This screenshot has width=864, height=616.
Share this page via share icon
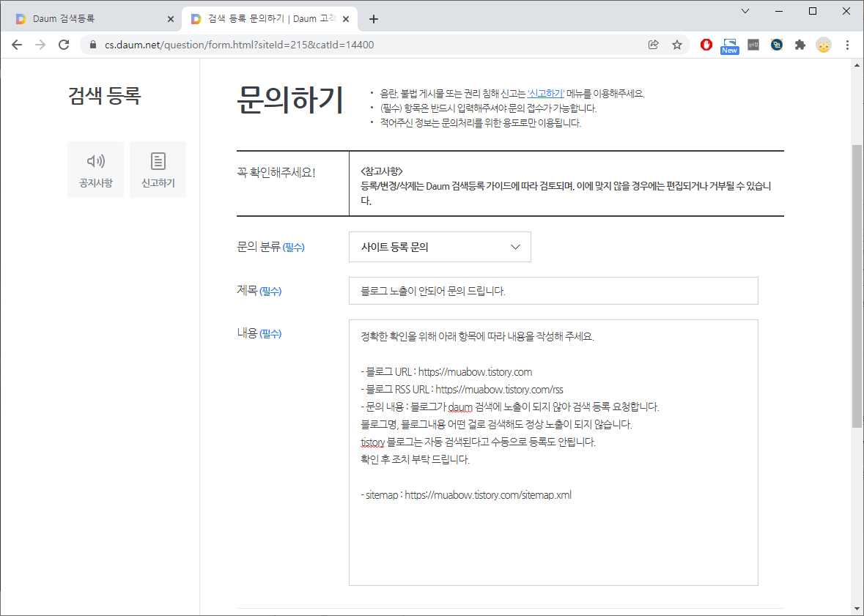click(654, 45)
